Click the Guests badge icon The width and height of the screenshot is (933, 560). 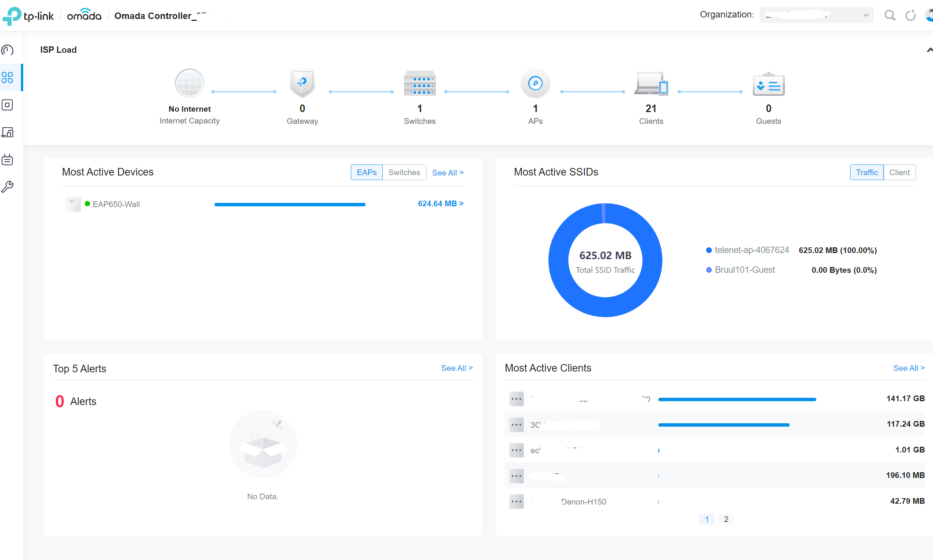tap(768, 84)
